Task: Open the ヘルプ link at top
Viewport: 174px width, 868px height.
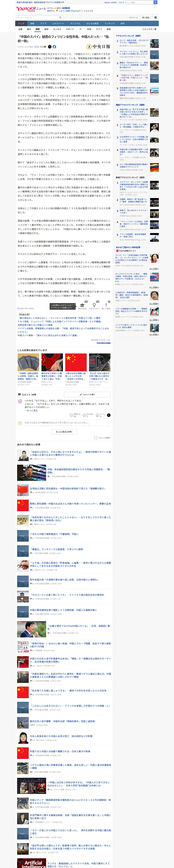Action: click(121, 2)
